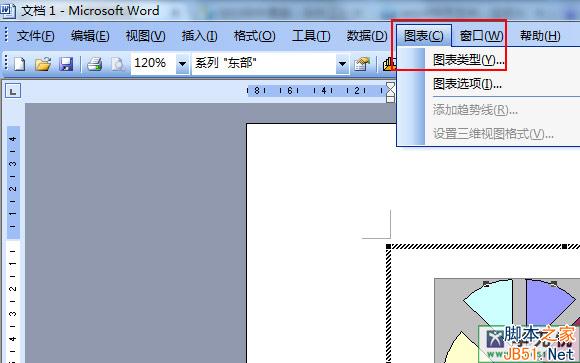
Task: Open the 工具(T) menu
Action: (311, 36)
